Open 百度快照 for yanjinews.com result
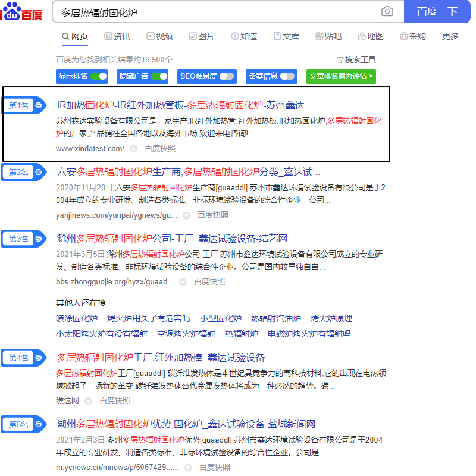 tap(213, 215)
